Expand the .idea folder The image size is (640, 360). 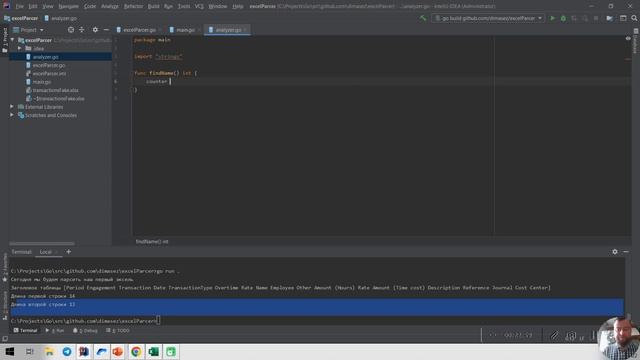[20, 48]
